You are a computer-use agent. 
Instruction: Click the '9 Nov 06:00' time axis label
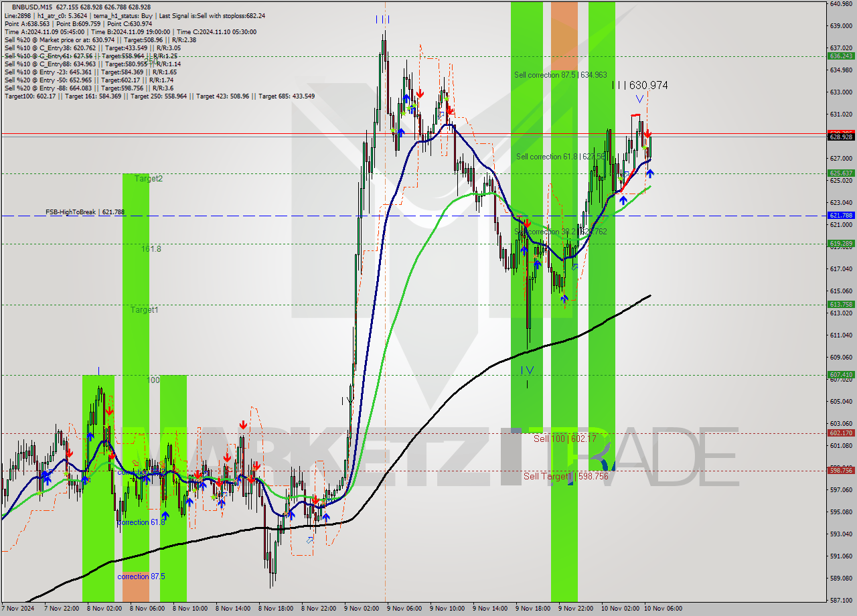(x=405, y=609)
